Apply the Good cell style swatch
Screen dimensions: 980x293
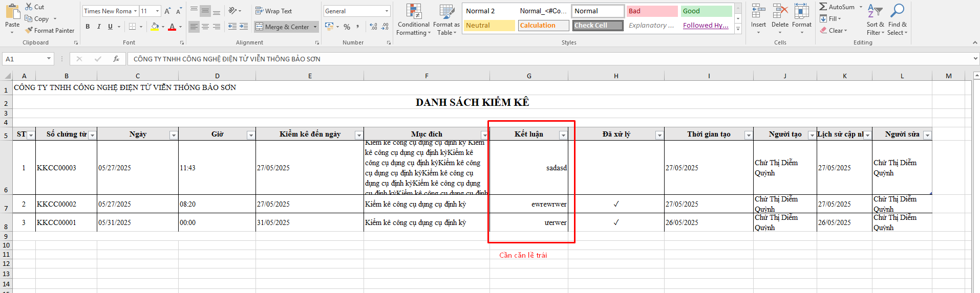pos(706,11)
